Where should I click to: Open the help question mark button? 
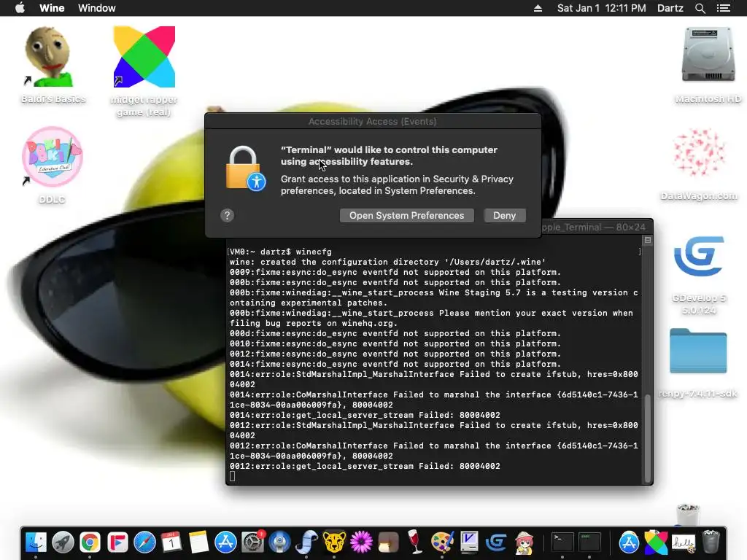228,216
